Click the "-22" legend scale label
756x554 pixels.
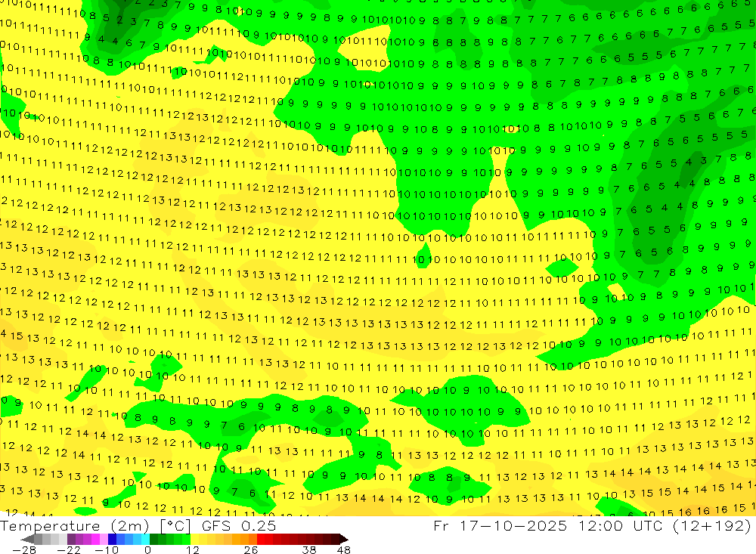pyautogui.click(x=69, y=549)
